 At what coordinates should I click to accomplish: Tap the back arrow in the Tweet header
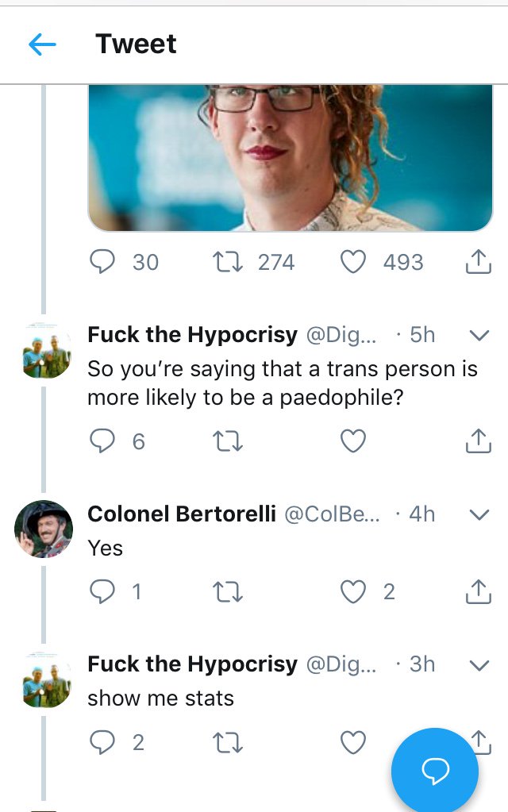(x=42, y=44)
